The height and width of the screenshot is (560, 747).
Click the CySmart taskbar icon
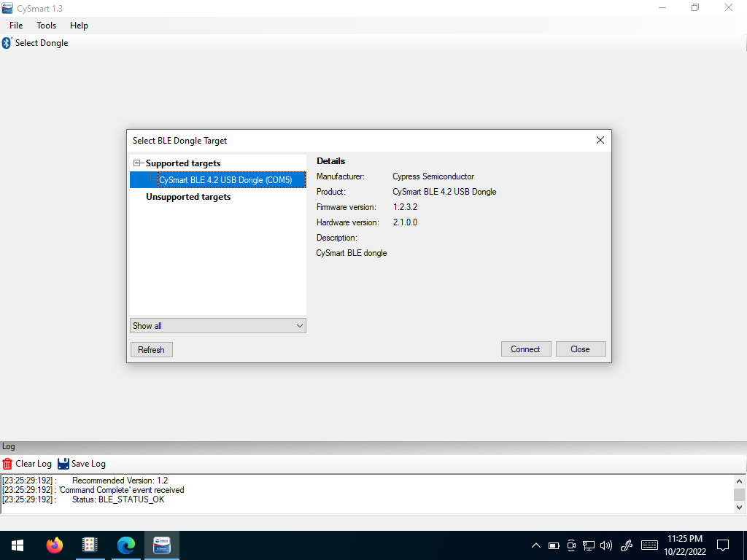coord(162,545)
